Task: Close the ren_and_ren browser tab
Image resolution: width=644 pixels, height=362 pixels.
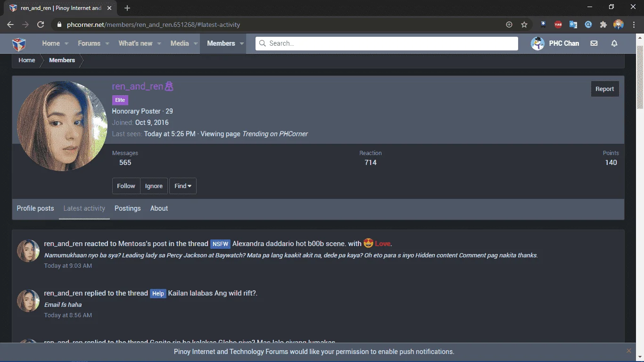Action: pyautogui.click(x=109, y=8)
